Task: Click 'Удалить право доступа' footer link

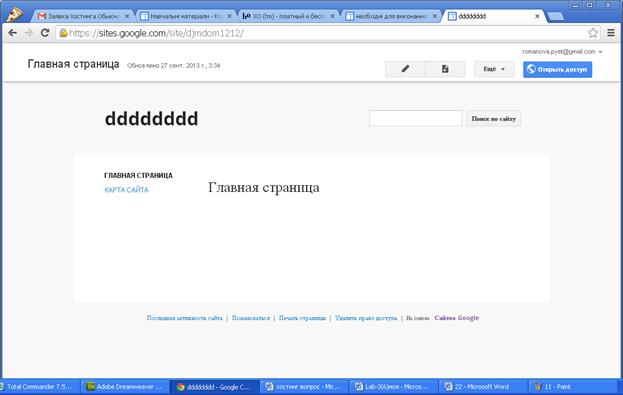Action: 366,318
